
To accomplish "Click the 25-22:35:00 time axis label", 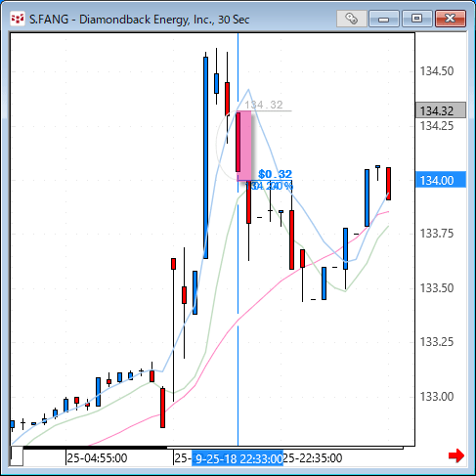I will (312, 458).
